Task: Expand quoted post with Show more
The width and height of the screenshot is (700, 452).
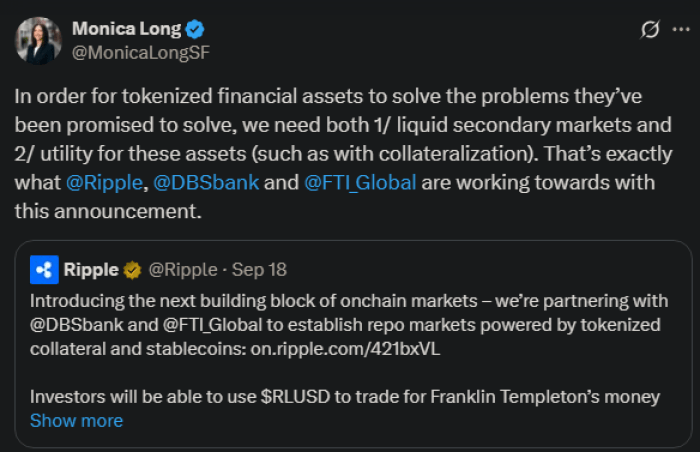Action: point(76,420)
